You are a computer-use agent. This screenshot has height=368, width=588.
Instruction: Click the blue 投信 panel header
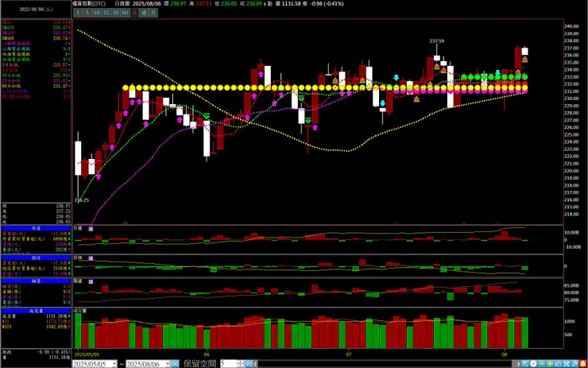36,258
